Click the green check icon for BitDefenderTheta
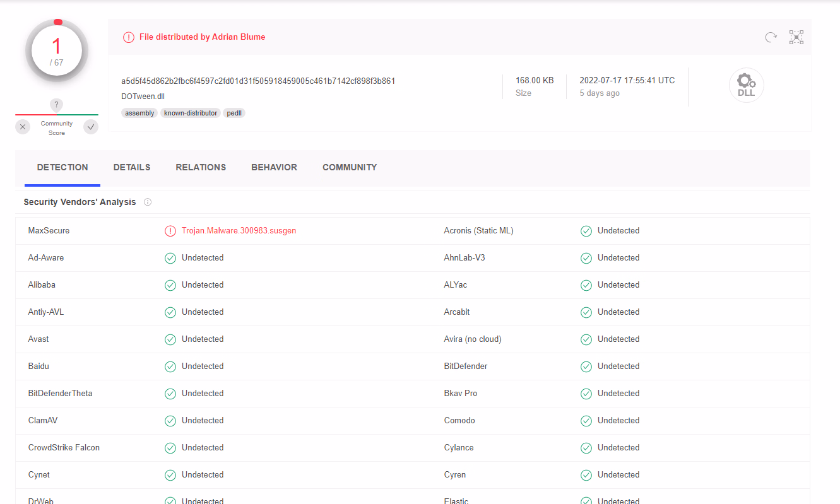The image size is (840, 504). tap(170, 394)
